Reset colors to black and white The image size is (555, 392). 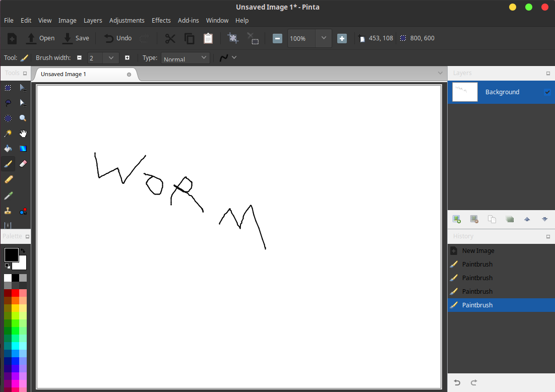8,266
